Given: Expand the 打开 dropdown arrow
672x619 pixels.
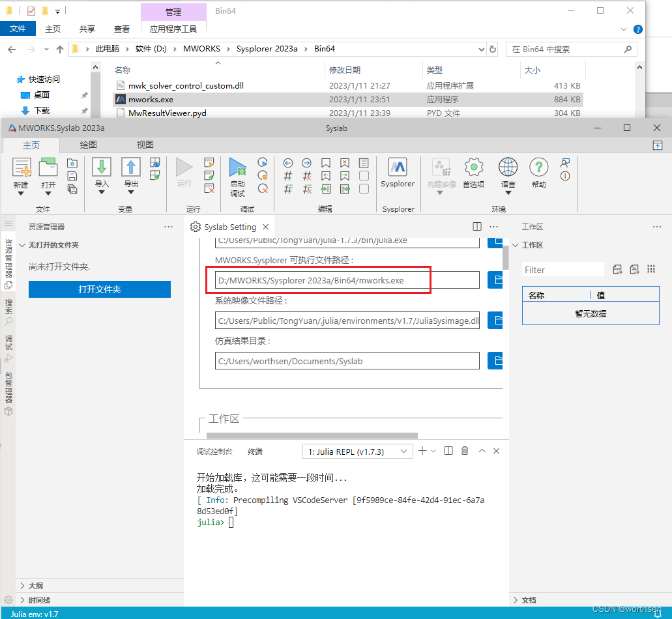Looking at the screenshot, I should (x=48, y=194).
